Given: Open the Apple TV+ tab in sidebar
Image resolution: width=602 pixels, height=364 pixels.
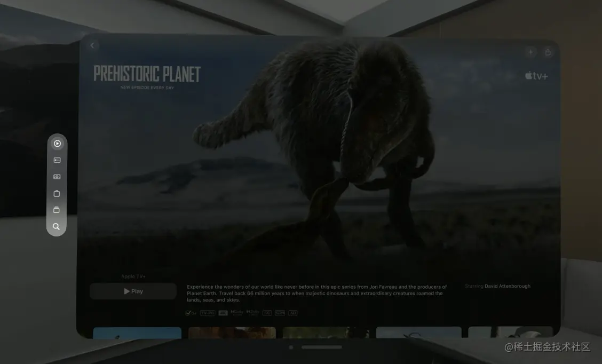Looking at the screenshot, I should 57,160.
